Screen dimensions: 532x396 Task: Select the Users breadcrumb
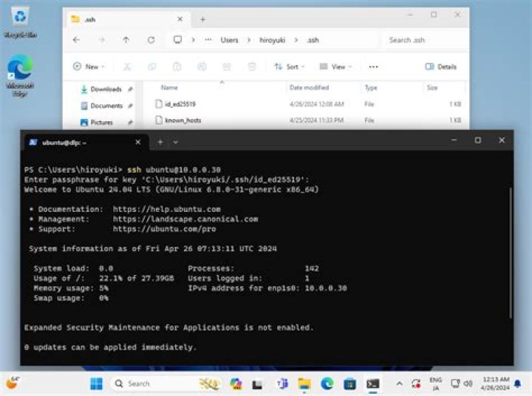coord(229,40)
